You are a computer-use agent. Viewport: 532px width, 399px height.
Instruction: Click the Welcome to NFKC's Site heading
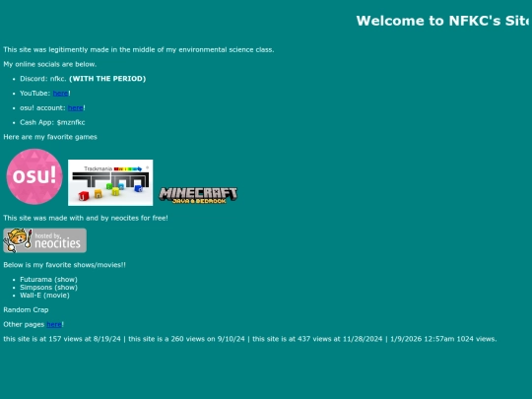coord(442,21)
